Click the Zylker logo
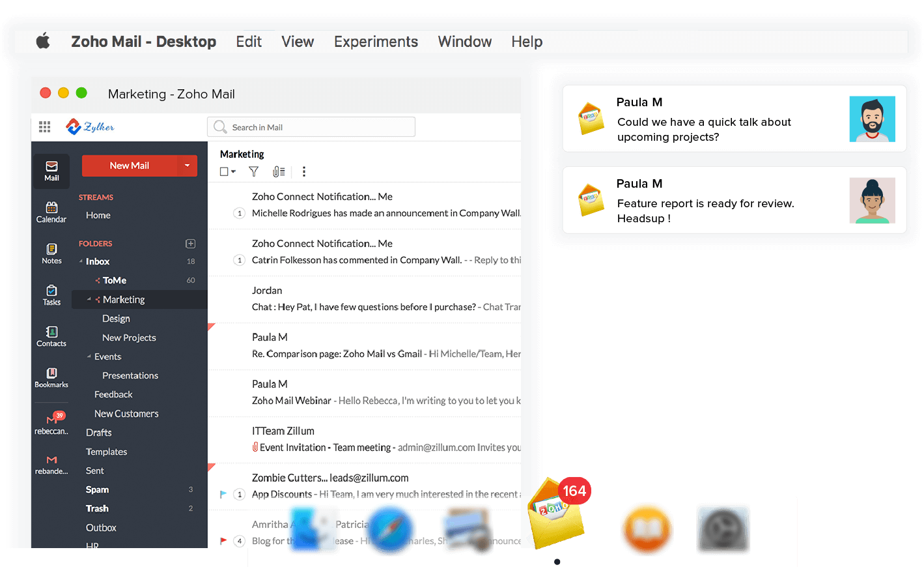 click(91, 126)
